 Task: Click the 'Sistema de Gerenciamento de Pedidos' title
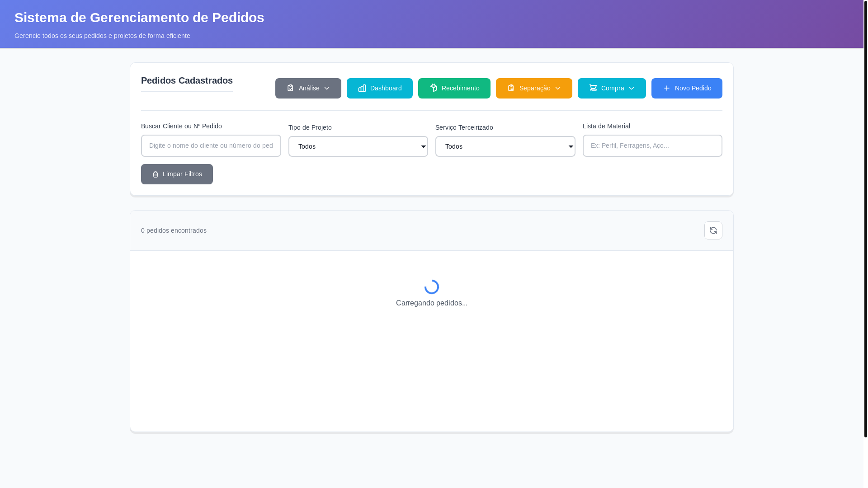pyautogui.click(x=139, y=17)
